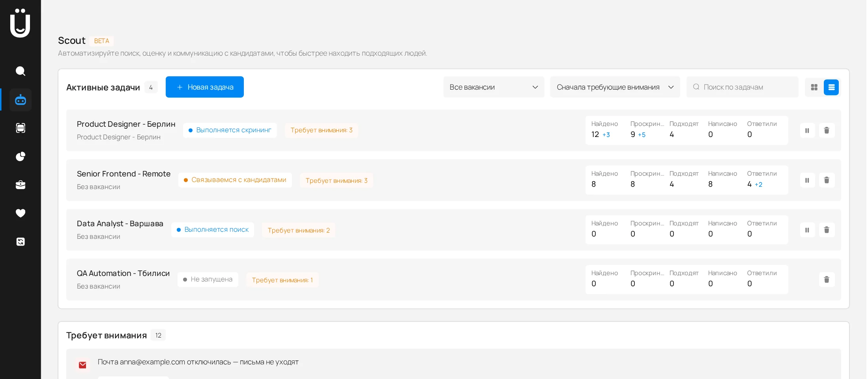Click the Ответили 4 +2 stat value
This screenshot has height=379, width=868.
coord(755,184)
